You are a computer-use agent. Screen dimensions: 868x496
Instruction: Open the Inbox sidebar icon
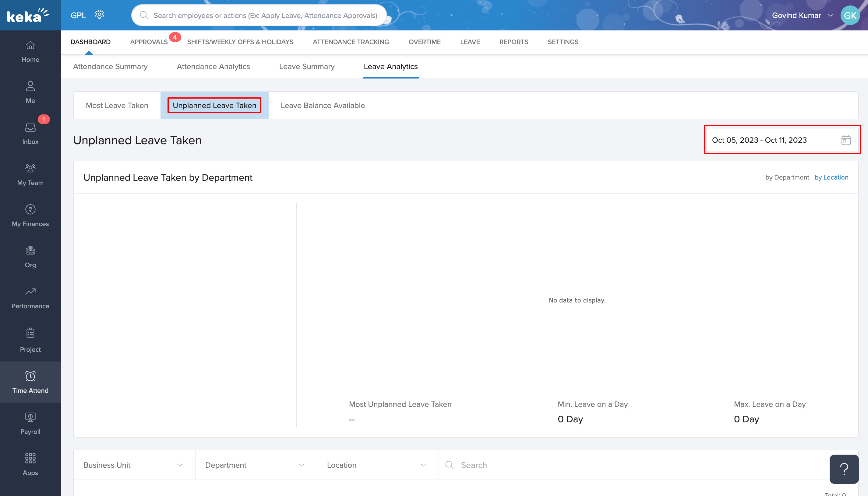pyautogui.click(x=30, y=128)
